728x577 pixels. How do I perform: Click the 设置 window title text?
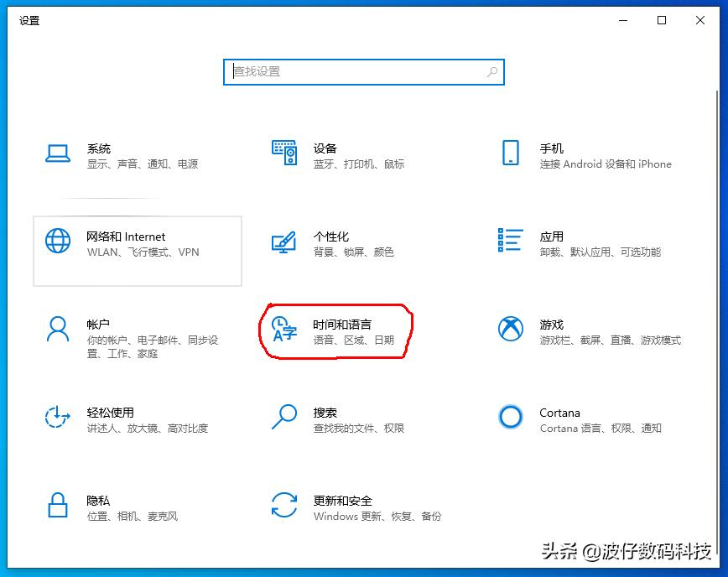pos(29,21)
